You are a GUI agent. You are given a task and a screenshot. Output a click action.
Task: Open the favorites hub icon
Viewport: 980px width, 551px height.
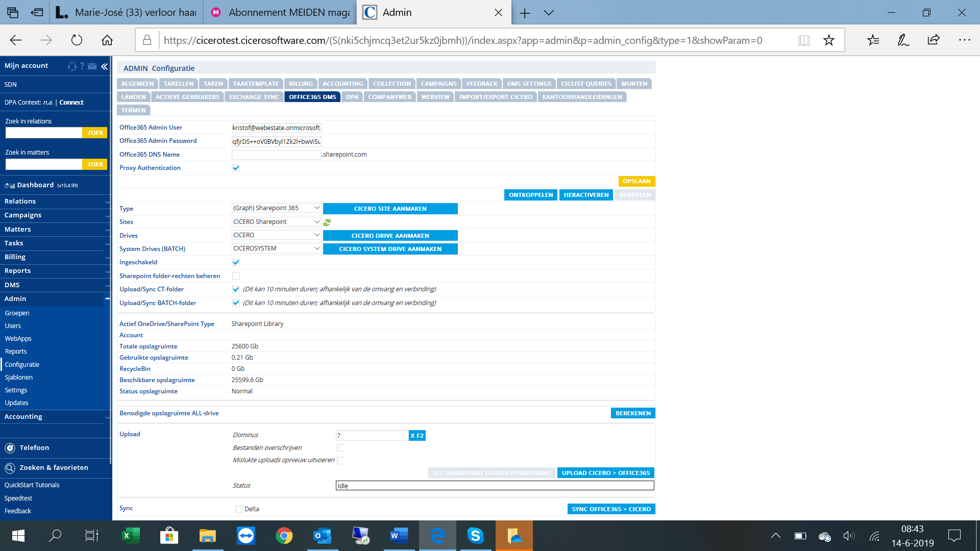pyautogui.click(x=873, y=40)
